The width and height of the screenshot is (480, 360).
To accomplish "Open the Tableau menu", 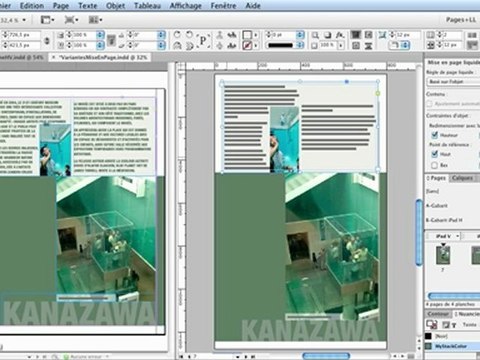I will (147, 5).
